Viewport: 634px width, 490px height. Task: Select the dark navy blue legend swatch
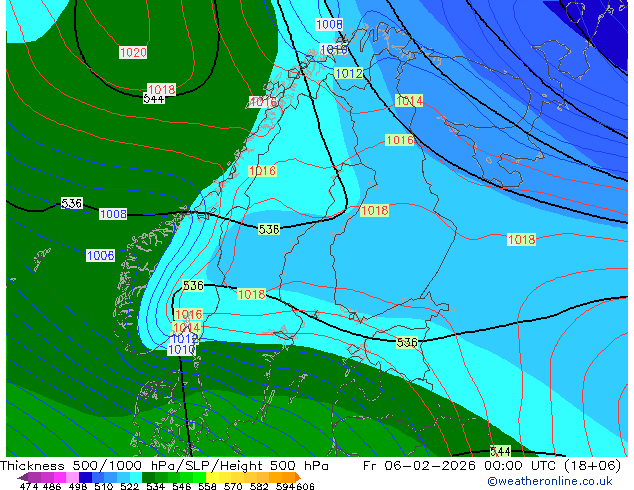pyautogui.click(x=85, y=477)
